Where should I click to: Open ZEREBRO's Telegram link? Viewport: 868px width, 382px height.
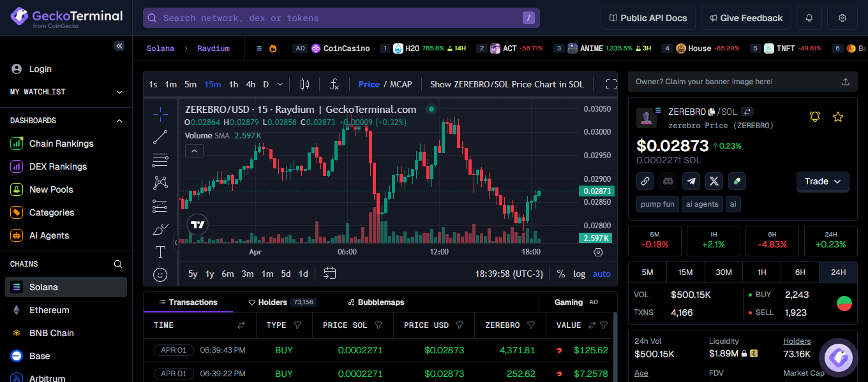(x=691, y=181)
